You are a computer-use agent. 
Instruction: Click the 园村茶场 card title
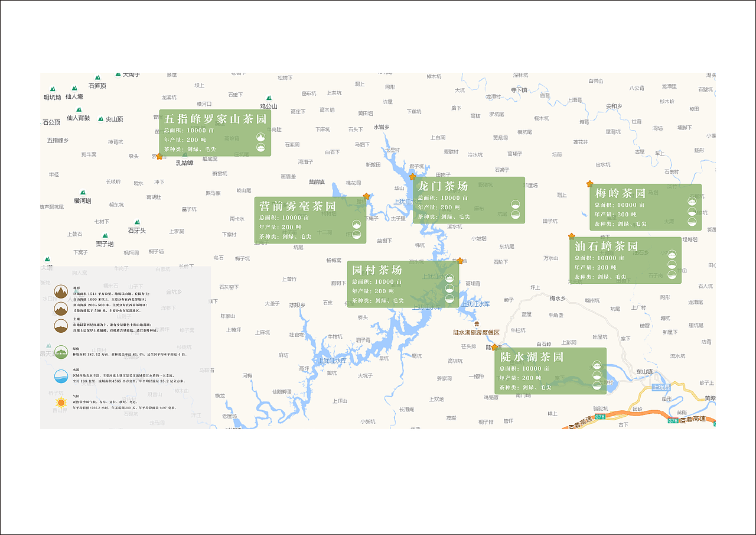tap(377, 270)
